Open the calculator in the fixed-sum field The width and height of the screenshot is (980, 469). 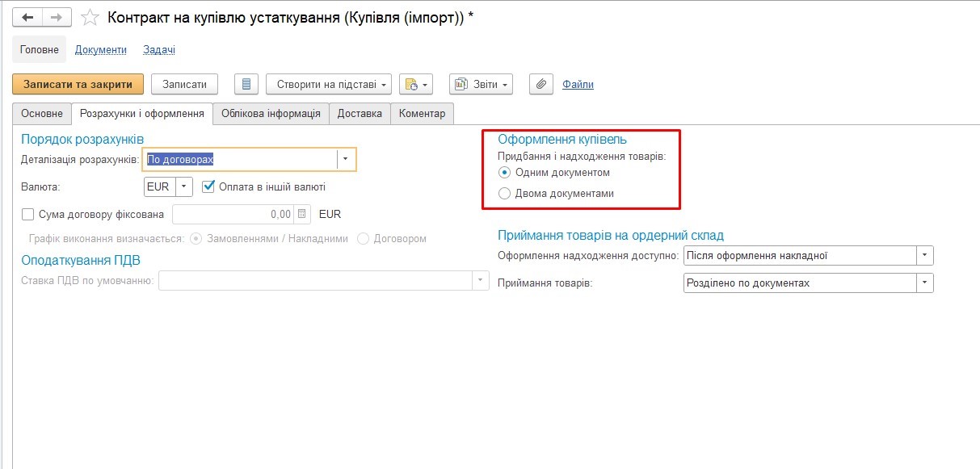tap(301, 214)
